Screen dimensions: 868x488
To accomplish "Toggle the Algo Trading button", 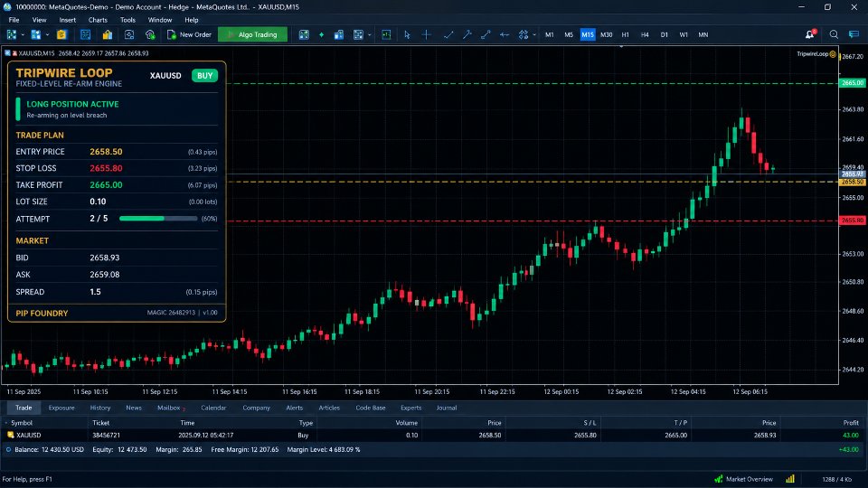I will point(252,34).
